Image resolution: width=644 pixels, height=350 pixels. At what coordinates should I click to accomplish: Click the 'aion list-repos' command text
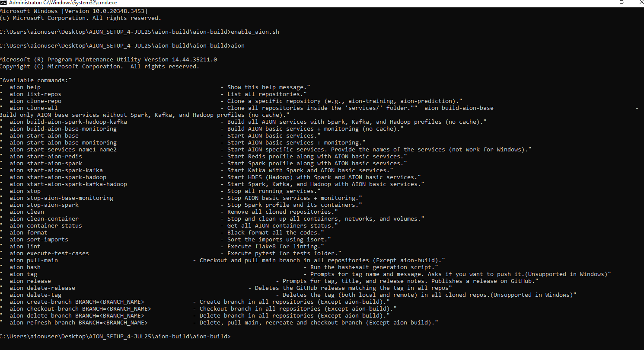[35, 94]
